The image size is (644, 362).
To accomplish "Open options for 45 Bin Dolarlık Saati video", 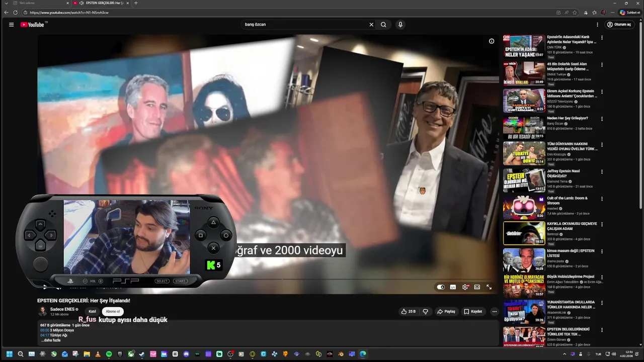I will (x=602, y=65).
